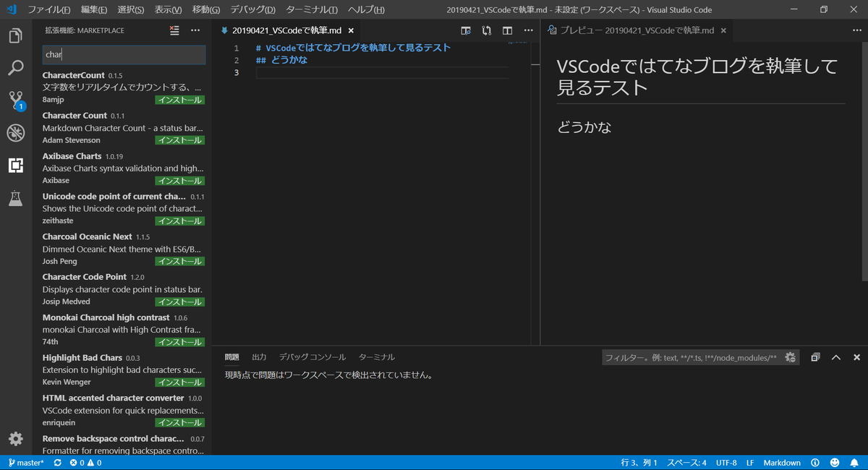Open the settings gear at bottom left
Screen dimensions: 868x470
[x=16, y=439]
